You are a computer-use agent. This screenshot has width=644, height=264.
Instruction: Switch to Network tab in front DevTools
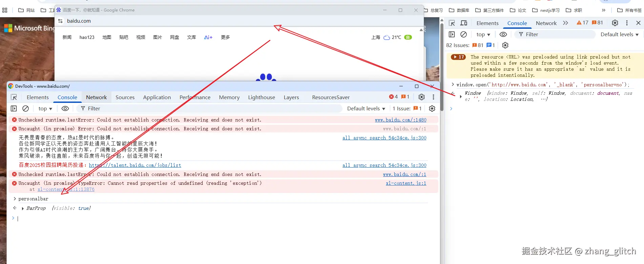(96, 97)
